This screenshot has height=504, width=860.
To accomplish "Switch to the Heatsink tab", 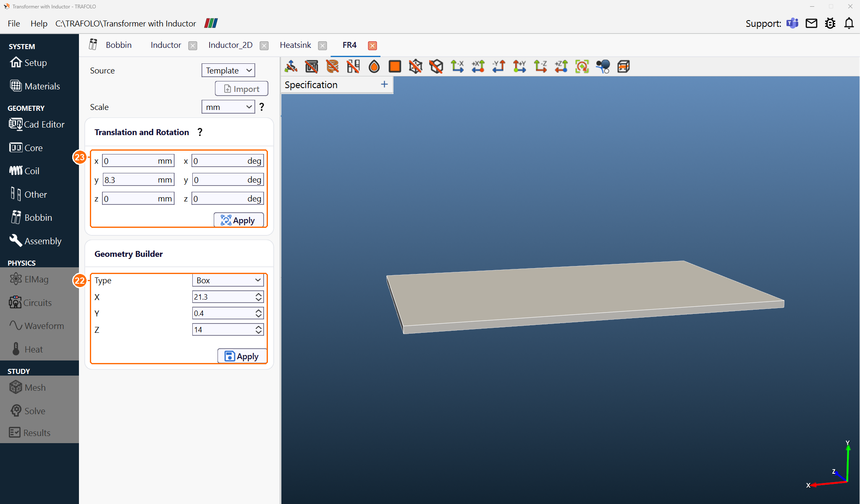I will (296, 45).
